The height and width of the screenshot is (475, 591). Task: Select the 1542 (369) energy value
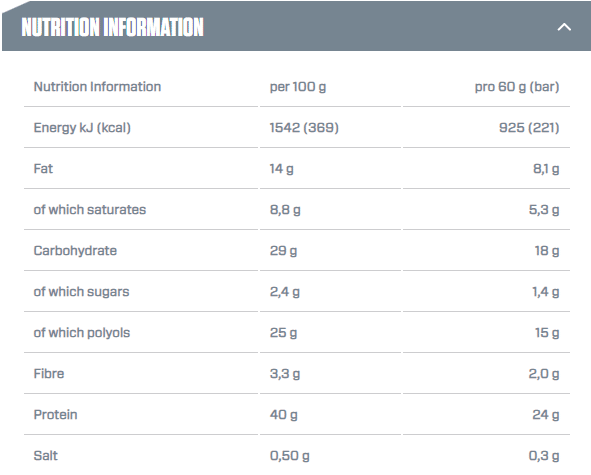(304, 128)
